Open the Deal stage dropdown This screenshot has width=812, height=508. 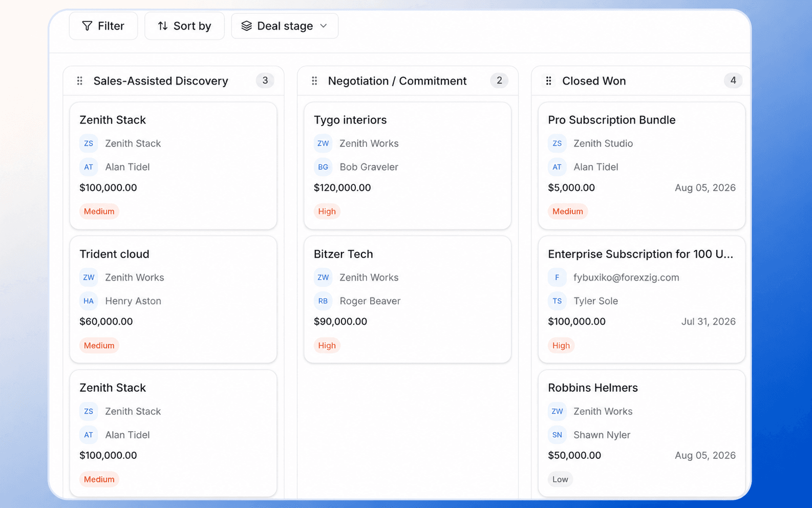click(x=285, y=26)
